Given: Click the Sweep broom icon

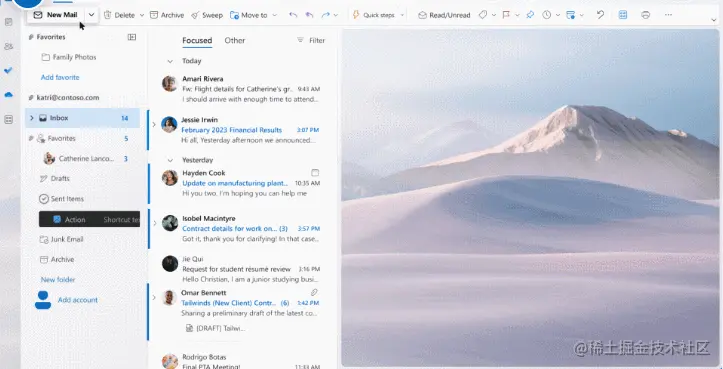Looking at the screenshot, I should [195, 15].
